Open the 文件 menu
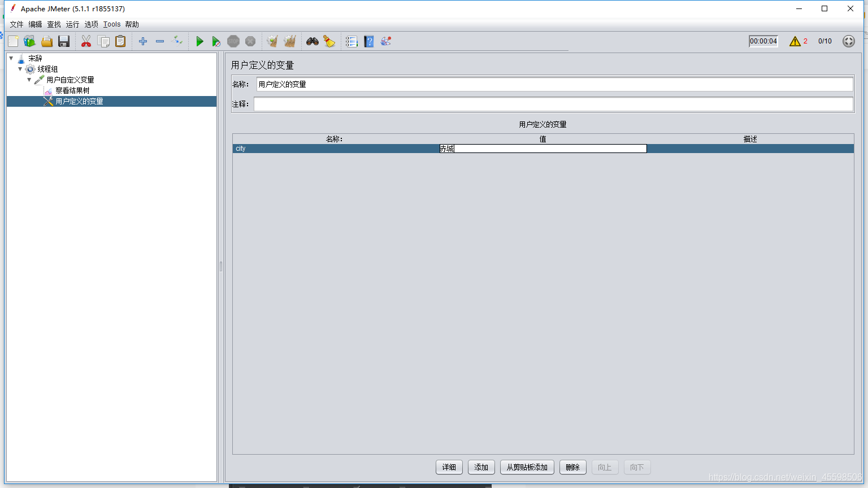This screenshot has height=488, width=868. tap(16, 24)
